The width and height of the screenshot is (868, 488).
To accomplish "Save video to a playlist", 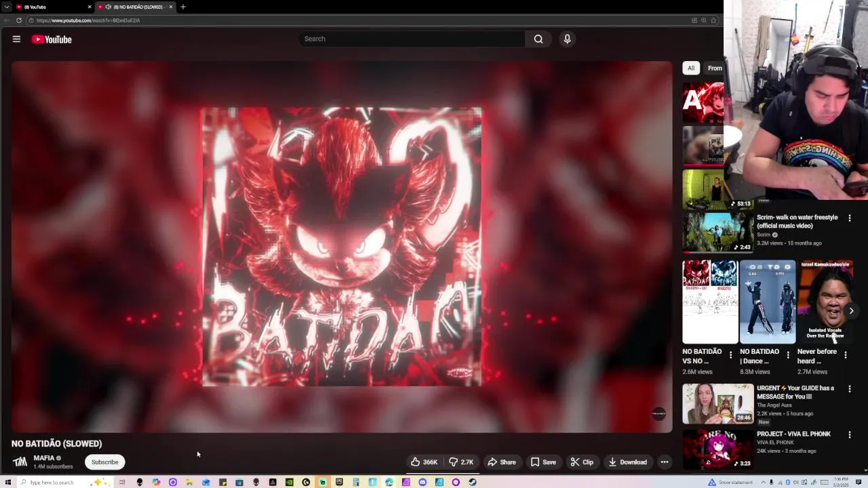I will (x=543, y=462).
